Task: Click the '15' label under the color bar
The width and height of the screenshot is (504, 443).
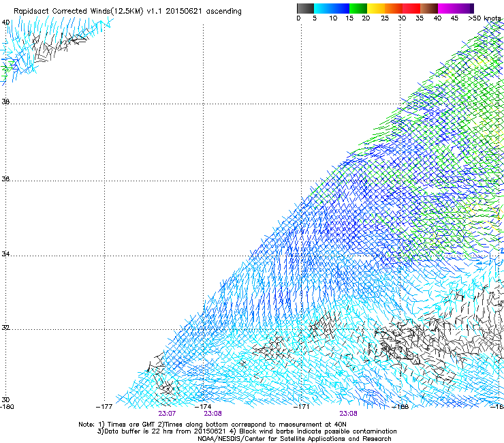Action: click(349, 18)
